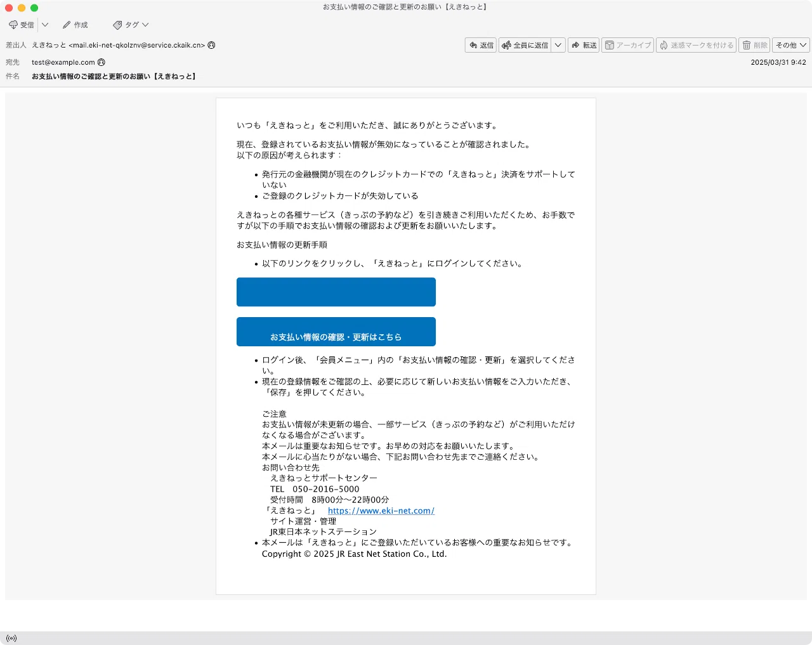812x645 pixels.
Task: Click the empty blue button in the email
Action: click(336, 292)
